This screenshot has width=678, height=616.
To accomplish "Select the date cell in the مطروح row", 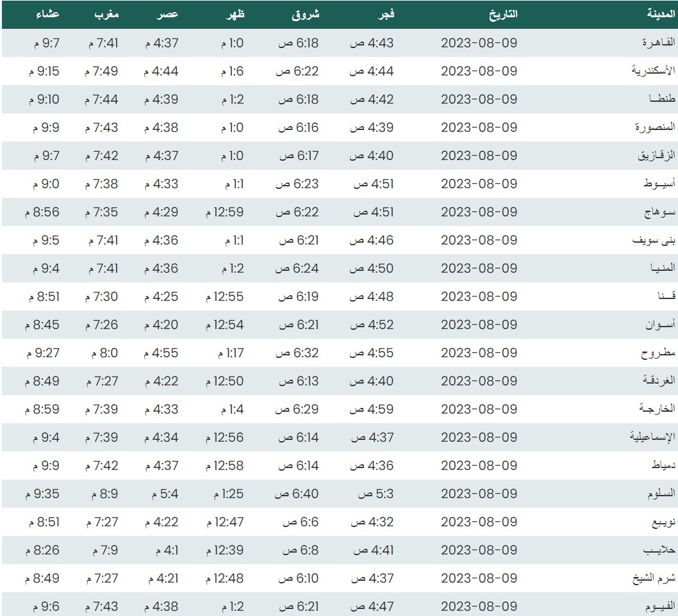I will (479, 353).
